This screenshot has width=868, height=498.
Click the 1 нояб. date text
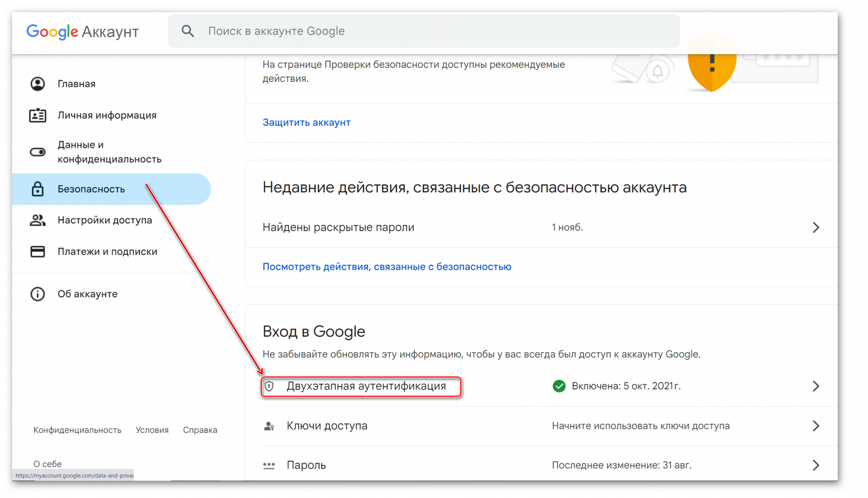(x=568, y=227)
